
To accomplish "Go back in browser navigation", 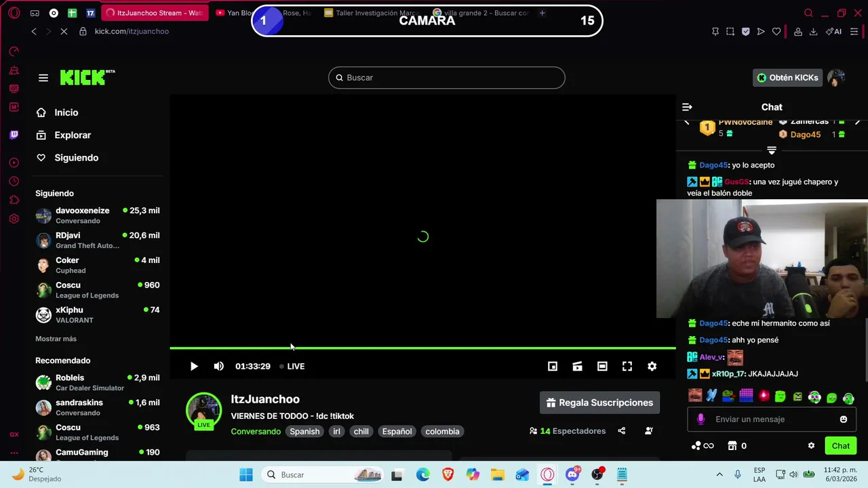I will [x=34, y=31].
